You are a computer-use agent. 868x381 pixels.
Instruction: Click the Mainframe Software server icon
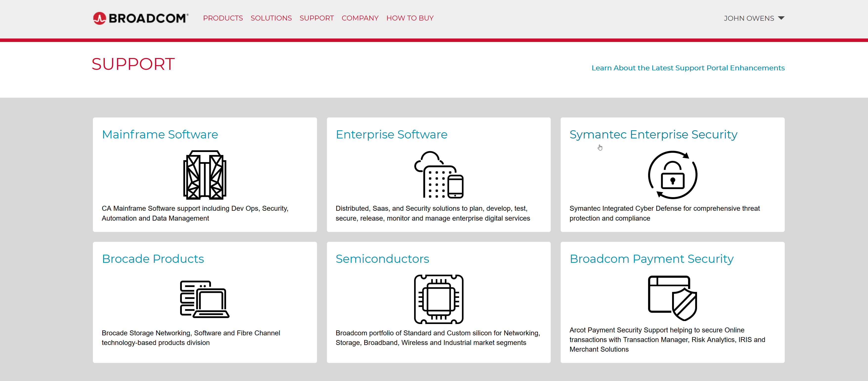[x=205, y=175]
